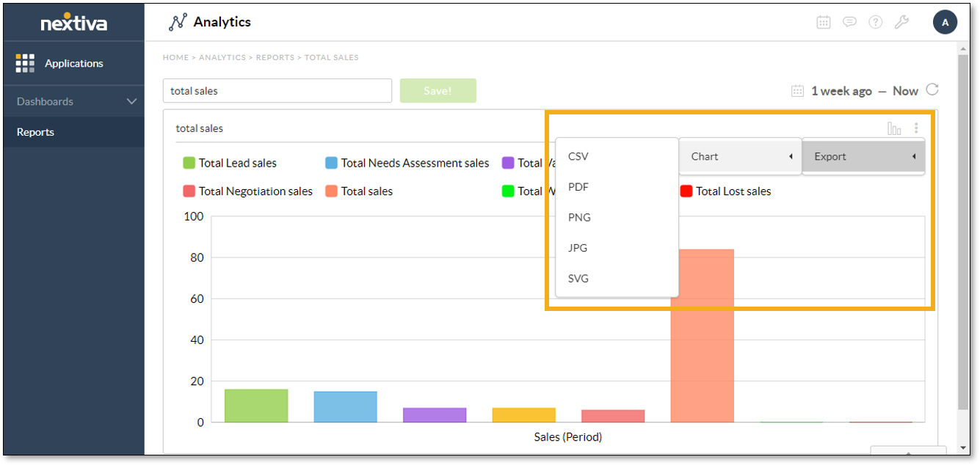The image size is (980, 465).
Task: Click the Applications grid icon
Action: pos(24,62)
